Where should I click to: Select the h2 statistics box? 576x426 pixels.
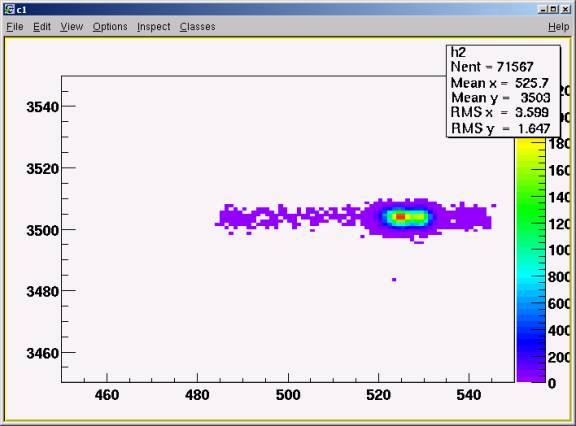pyautogui.click(x=503, y=91)
